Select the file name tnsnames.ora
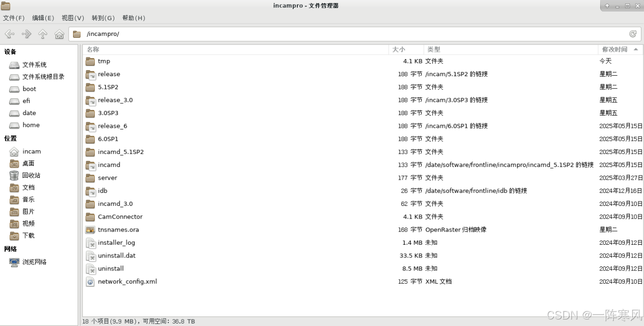Viewport: 644px width, 326px height. click(x=118, y=230)
